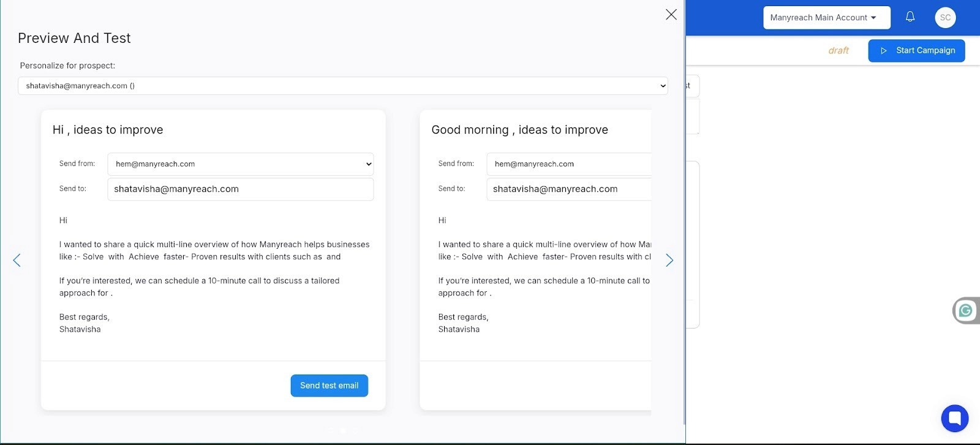Open the notifications bell
This screenshot has height=445, width=980.
click(x=910, y=17)
